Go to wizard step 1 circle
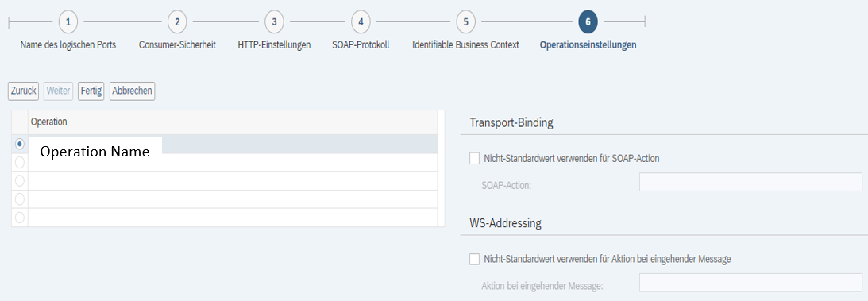The height and width of the screenshot is (301, 868). coord(68,22)
